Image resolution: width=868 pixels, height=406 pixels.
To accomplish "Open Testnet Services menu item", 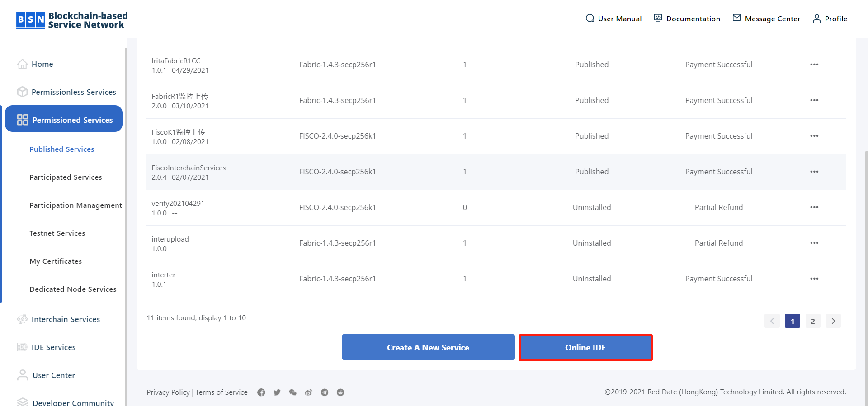I will click(x=57, y=233).
